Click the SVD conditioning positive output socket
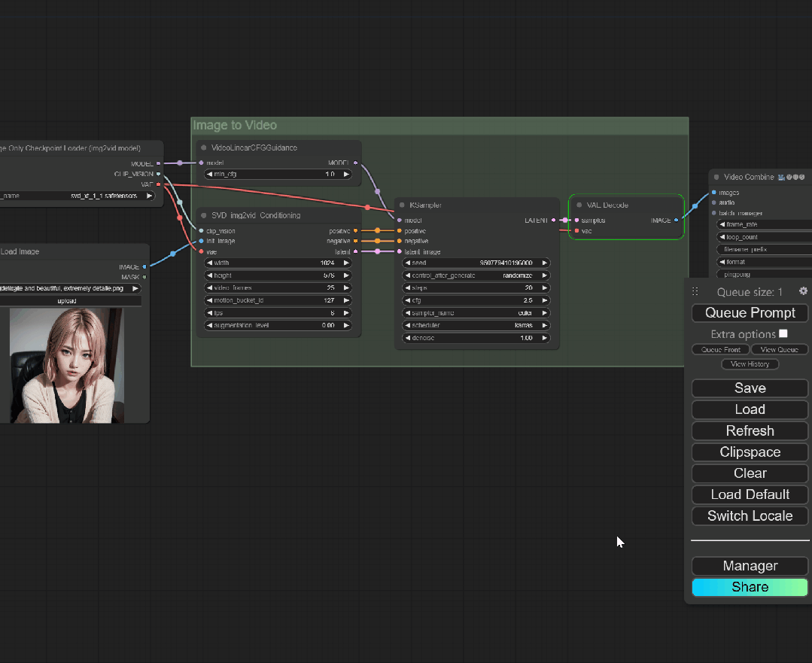Screen dimensions: 812x663 [355, 231]
